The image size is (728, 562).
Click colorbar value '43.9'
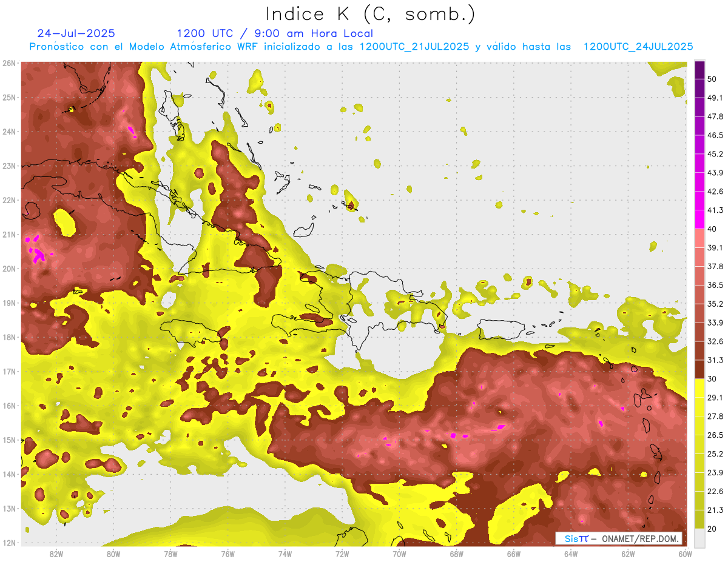[715, 173]
